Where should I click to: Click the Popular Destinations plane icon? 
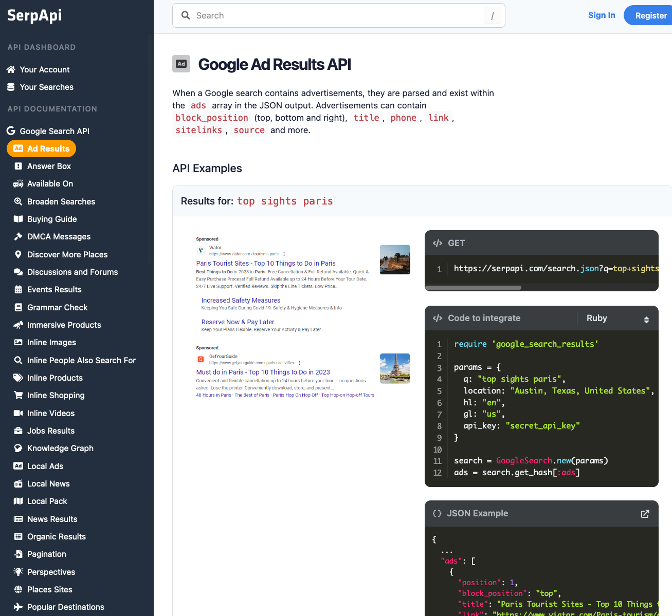tap(18, 607)
